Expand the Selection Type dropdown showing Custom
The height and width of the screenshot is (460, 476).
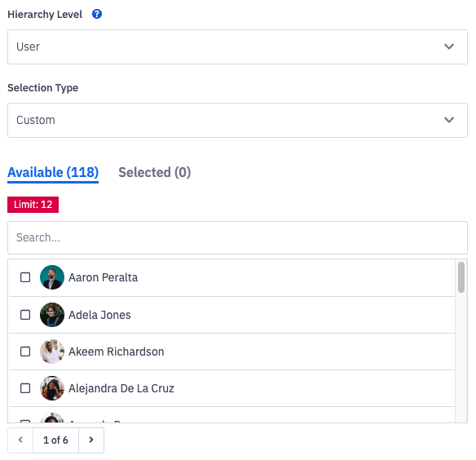[x=237, y=120]
